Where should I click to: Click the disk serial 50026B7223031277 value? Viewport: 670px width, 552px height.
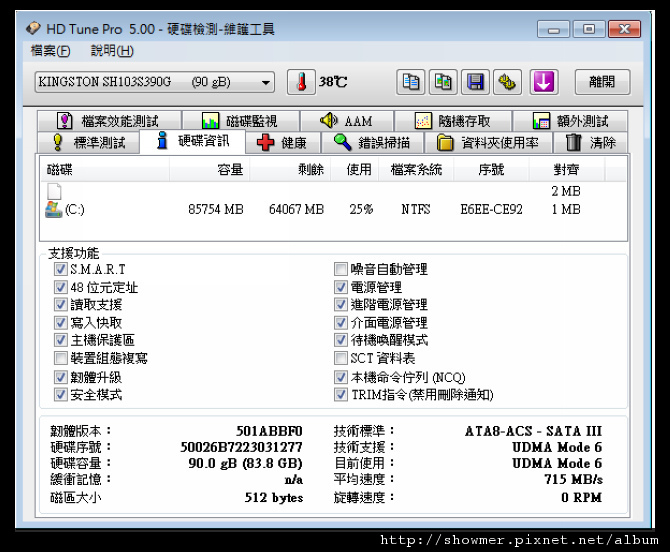pyautogui.click(x=241, y=447)
